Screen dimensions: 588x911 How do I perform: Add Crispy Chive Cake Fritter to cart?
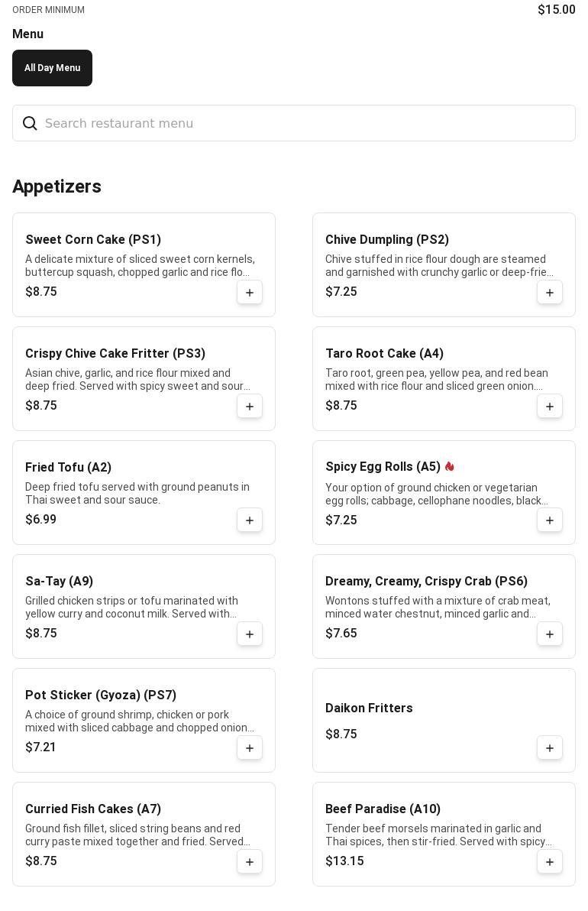[250, 406]
